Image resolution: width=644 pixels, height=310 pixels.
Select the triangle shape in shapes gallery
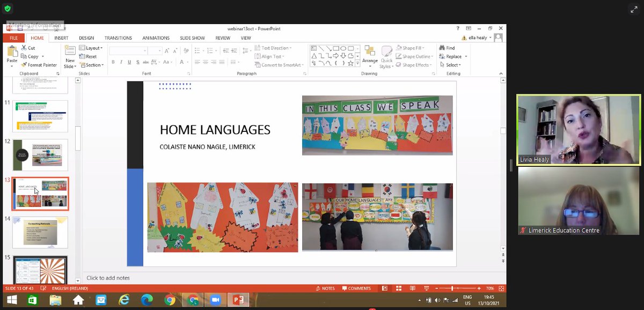313,56
